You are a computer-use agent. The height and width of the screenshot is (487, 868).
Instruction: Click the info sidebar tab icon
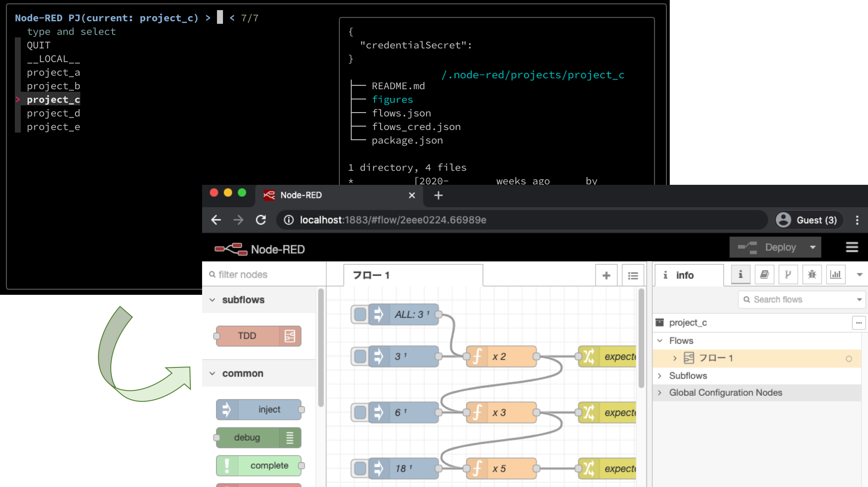coord(740,274)
